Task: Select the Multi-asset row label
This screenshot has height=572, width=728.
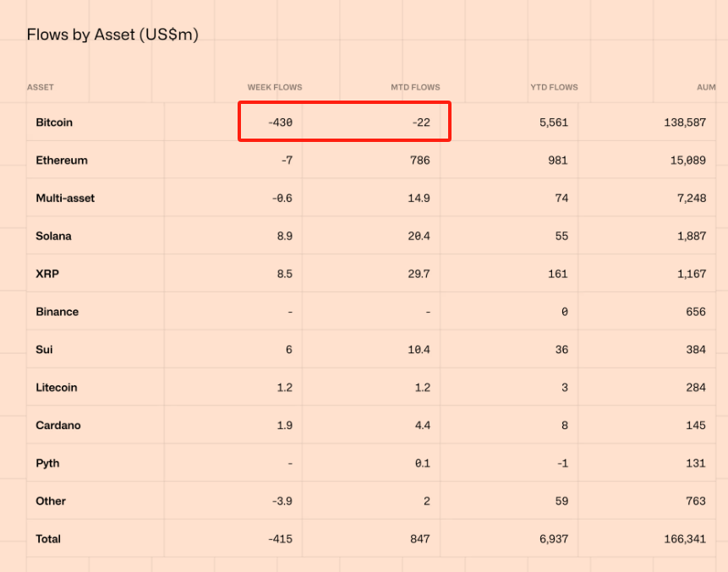Action: (66, 198)
